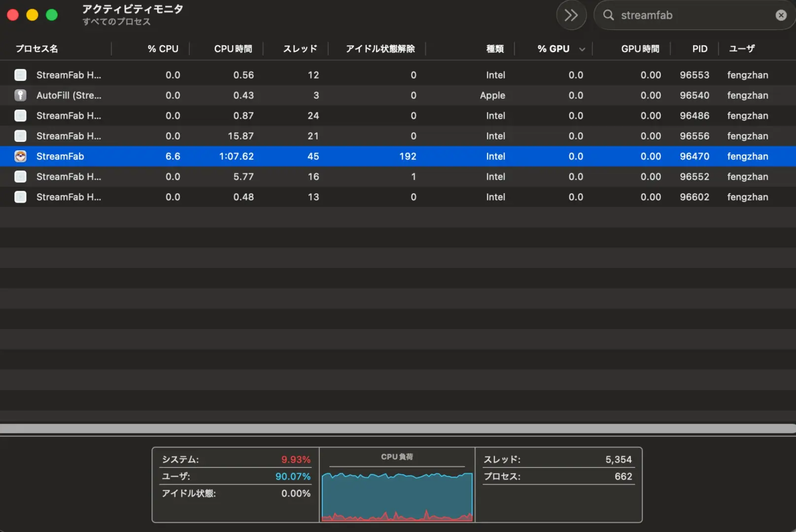The image size is (796, 532).
Task: Select process with CPU time 0.56
Action: [398, 75]
